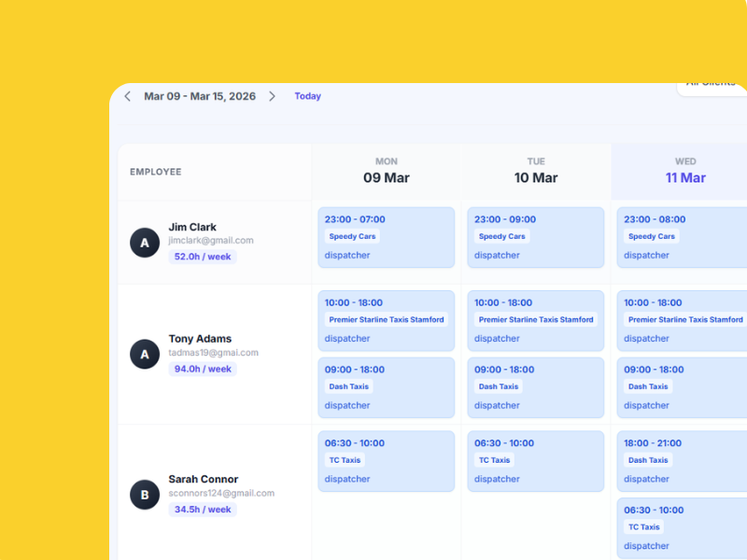The height and width of the screenshot is (560, 747).
Task: Click TC Taxis tag on Monday shift
Action: pyautogui.click(x=345, y=460)
